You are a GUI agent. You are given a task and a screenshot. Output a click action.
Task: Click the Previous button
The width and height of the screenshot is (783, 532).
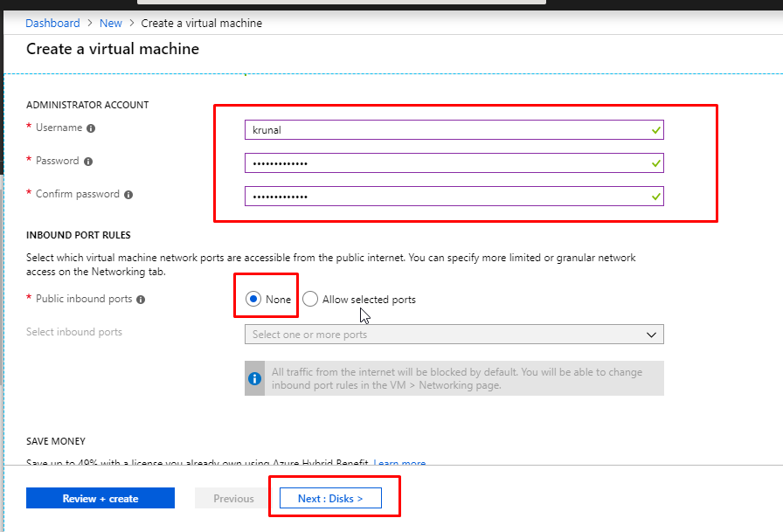pos(233,499)
